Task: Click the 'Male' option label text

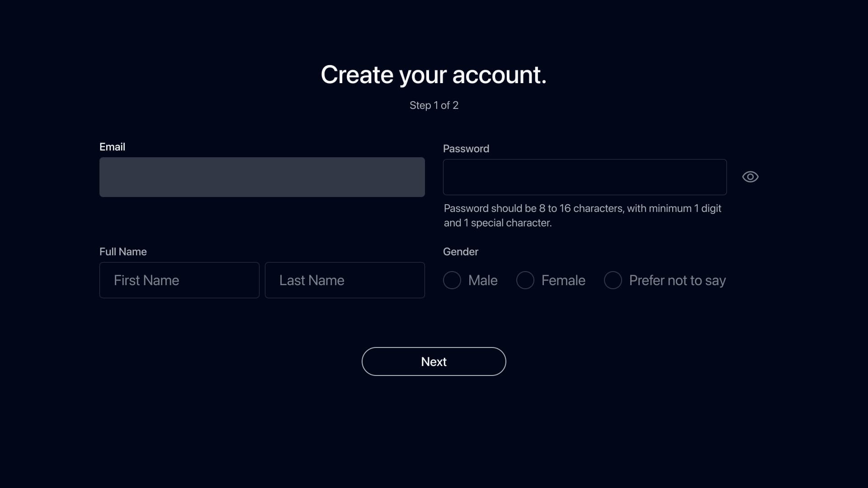Action: (x=482, y=281)
